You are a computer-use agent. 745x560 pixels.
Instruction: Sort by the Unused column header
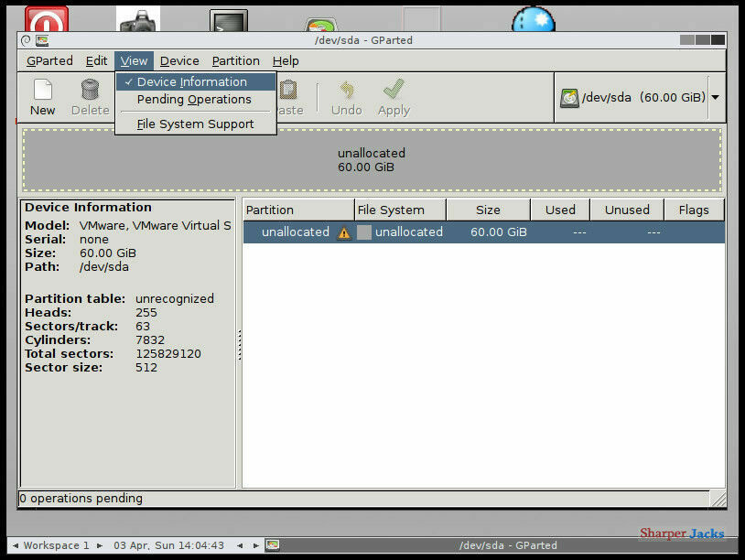coord(627,210)
